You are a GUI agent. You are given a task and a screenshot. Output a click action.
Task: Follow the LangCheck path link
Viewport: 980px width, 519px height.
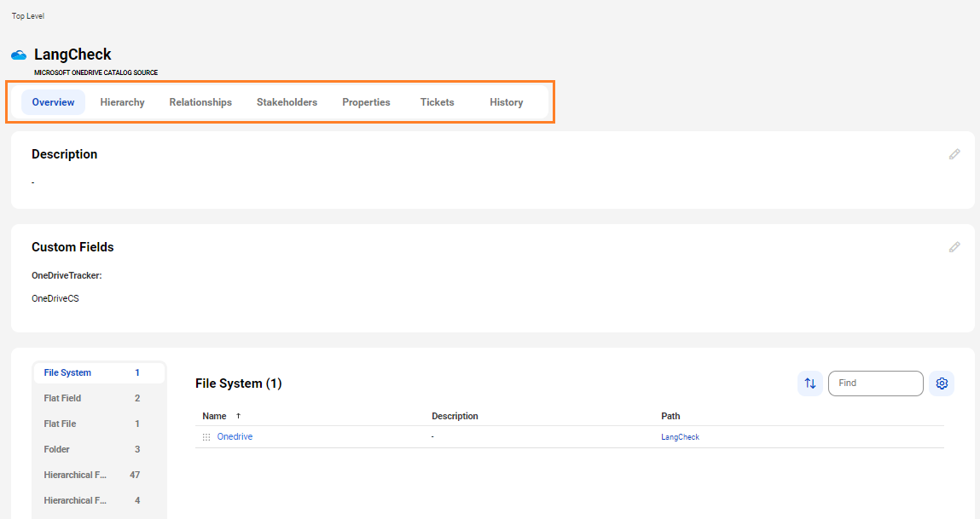pos(680,437)
